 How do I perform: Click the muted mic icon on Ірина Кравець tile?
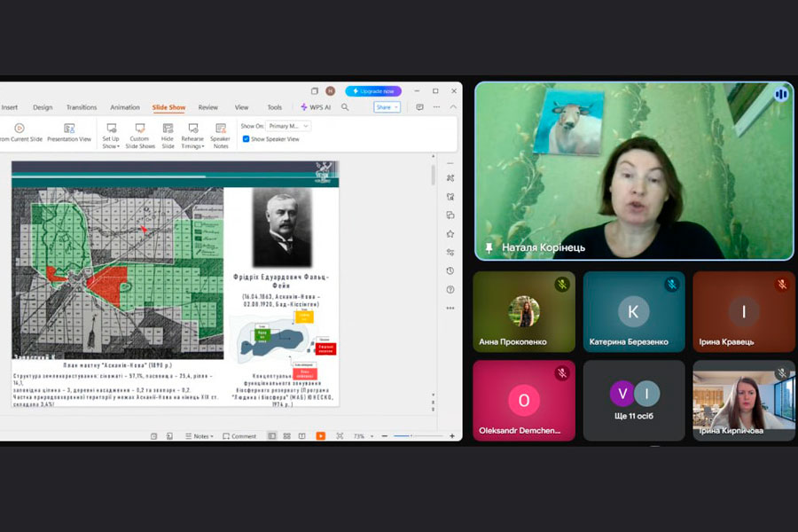coord(782,284)
